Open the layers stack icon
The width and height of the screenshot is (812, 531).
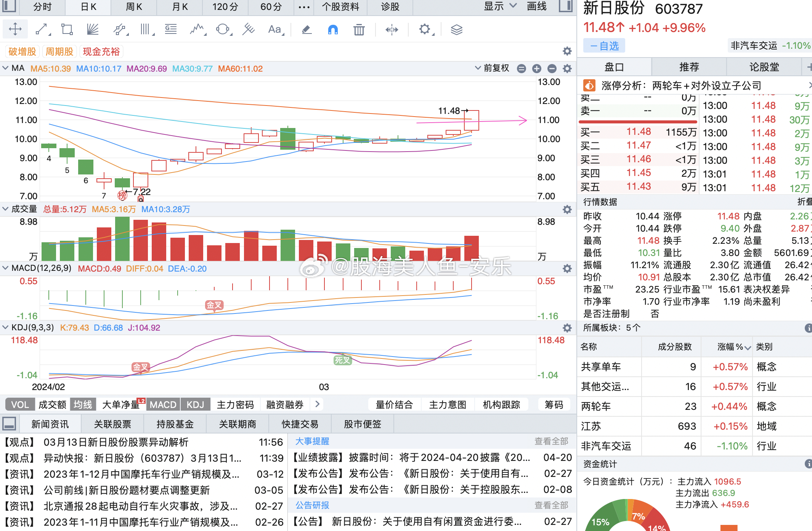click(456, 29)
